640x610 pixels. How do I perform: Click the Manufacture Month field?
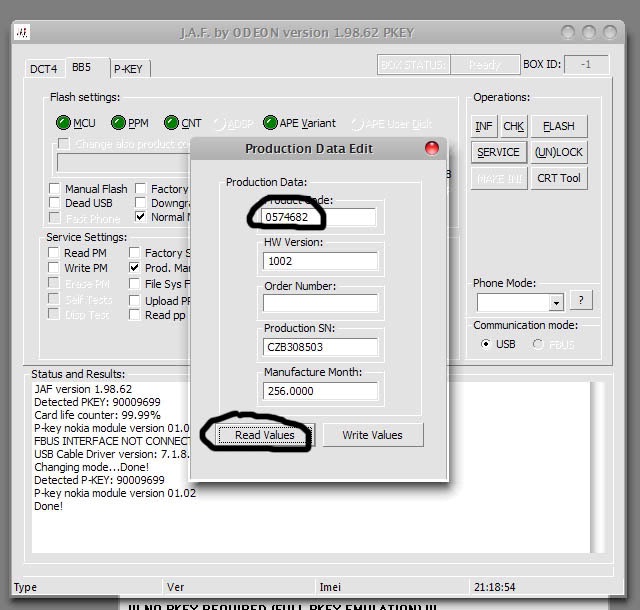click(320, 391)
